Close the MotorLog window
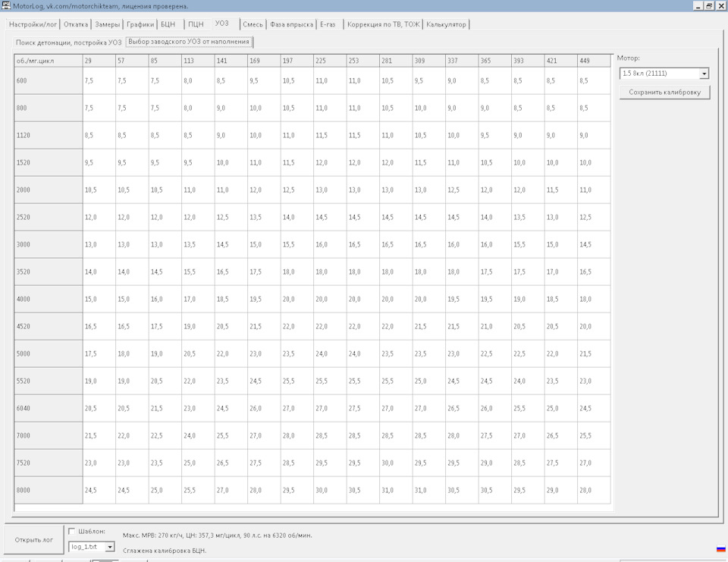The height and width of the screenshot is (562, 728). [721, 5]
